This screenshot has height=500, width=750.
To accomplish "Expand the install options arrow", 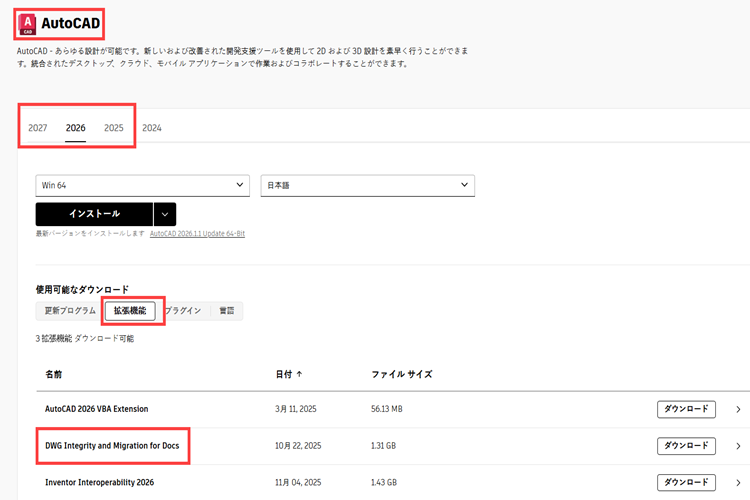I will tap(165, 214).
